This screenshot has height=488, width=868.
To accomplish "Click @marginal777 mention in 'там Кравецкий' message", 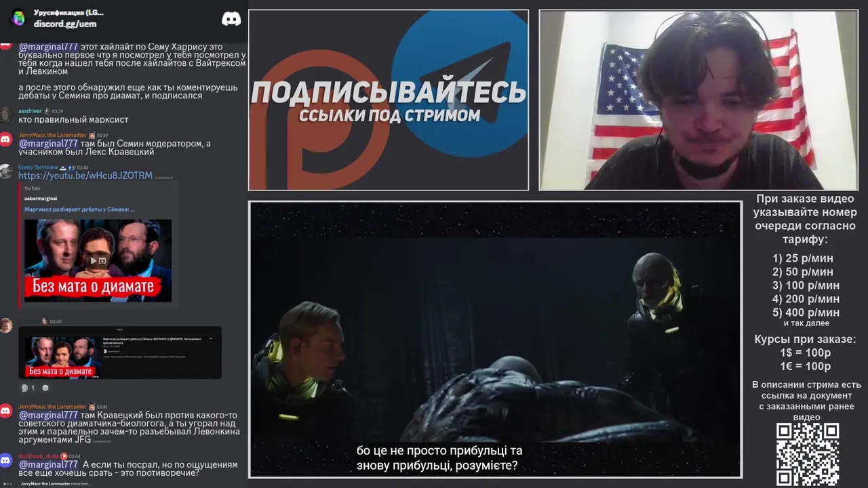I will click(x=48, y=415).
